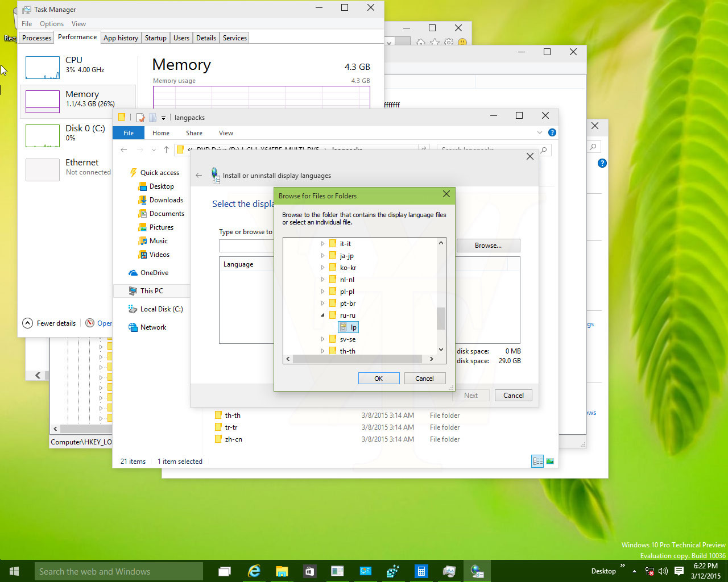Screen dimensions: 728x582
Task: Switch to the Users tab
Action: click(181, 38)
